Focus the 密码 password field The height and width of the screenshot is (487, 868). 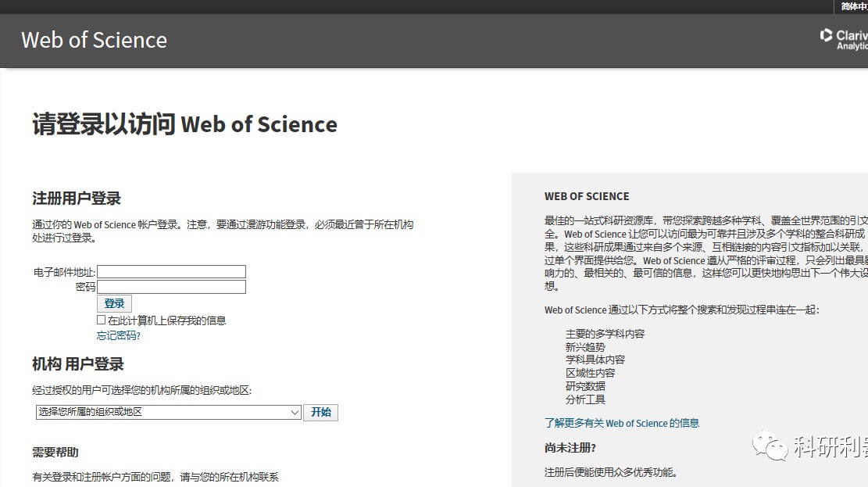point(172,286)
